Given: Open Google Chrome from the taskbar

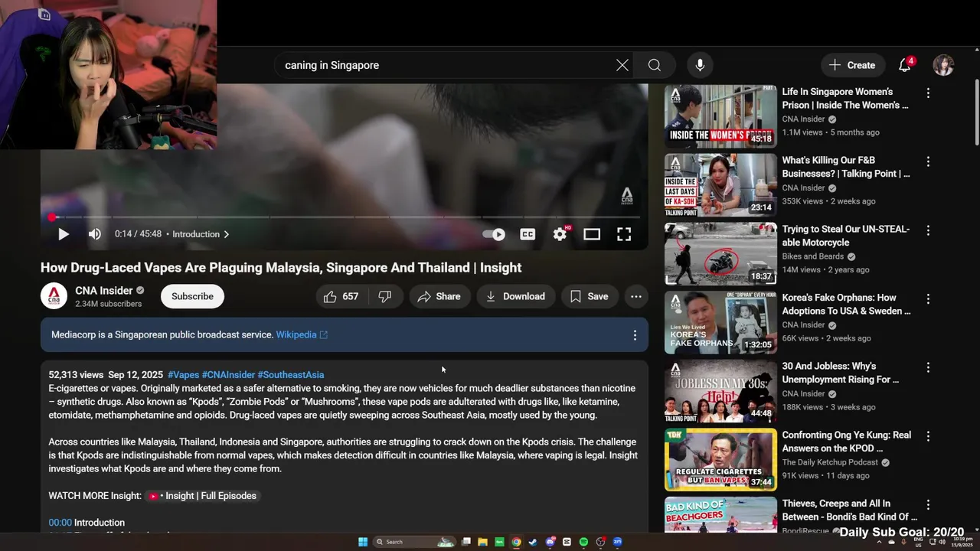Looking at the screenshot, I should pyautogui.click(x=516, y=542).
